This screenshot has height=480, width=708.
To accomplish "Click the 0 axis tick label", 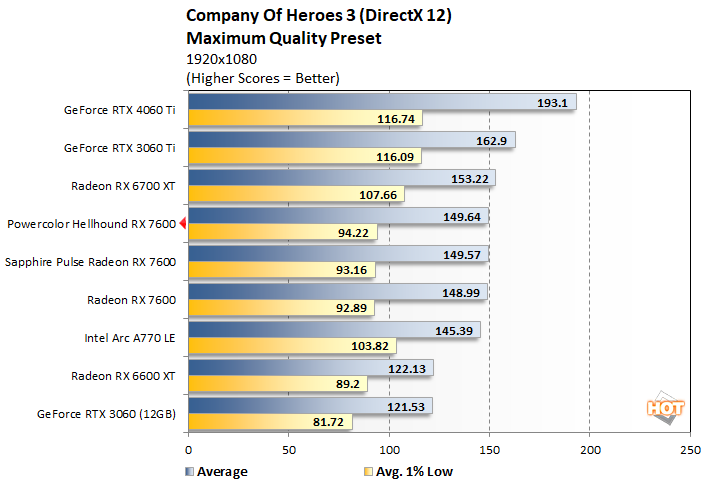I will coord(188,450).
